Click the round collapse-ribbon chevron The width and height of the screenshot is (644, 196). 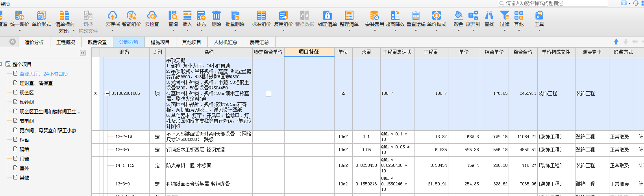click(13, 42)
